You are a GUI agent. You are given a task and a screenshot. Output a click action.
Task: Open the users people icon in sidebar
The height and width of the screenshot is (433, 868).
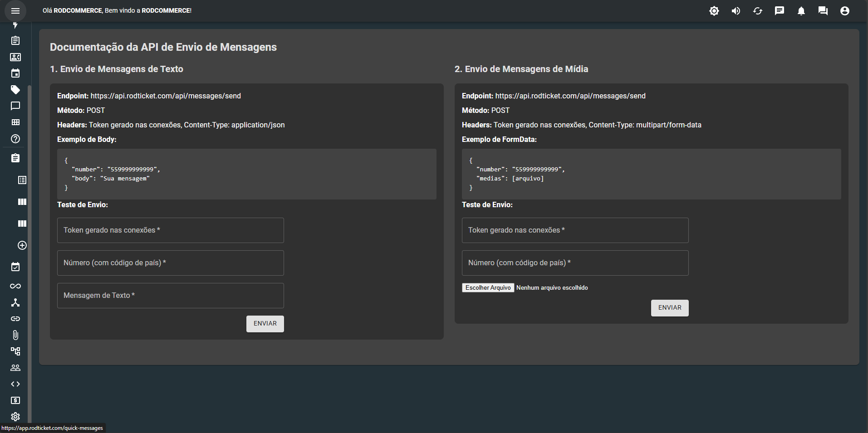15,368
